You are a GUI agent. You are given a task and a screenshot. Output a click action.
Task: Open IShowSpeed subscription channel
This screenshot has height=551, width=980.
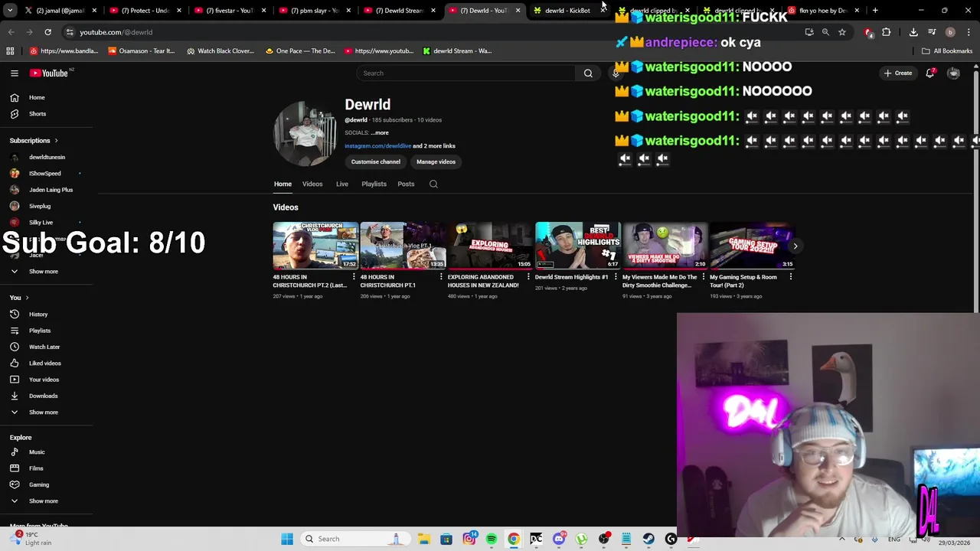pyautogui.click(x=46, y=173)
